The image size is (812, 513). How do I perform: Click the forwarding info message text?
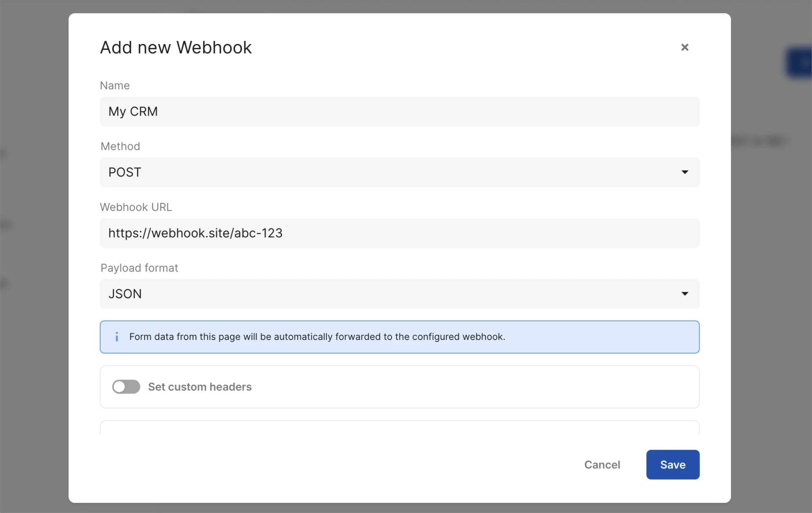click(x=317, y=337)
